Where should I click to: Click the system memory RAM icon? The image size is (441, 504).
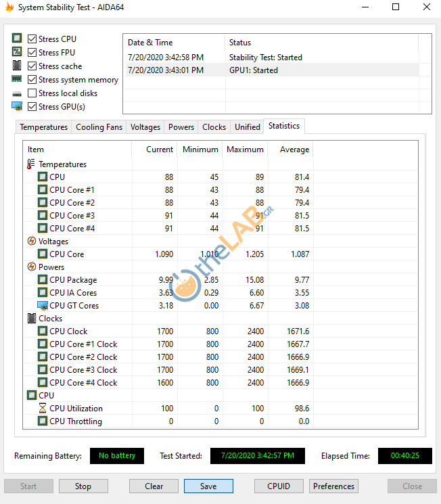(17, 78)
